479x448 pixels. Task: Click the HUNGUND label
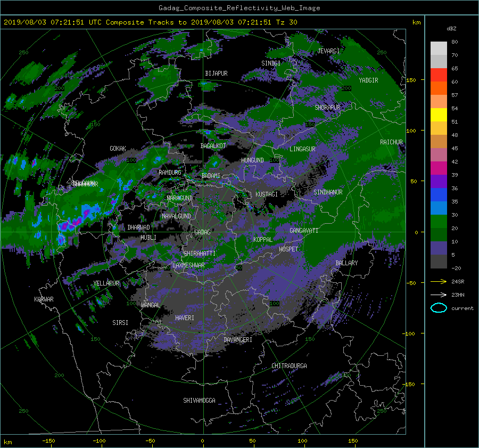252,160
